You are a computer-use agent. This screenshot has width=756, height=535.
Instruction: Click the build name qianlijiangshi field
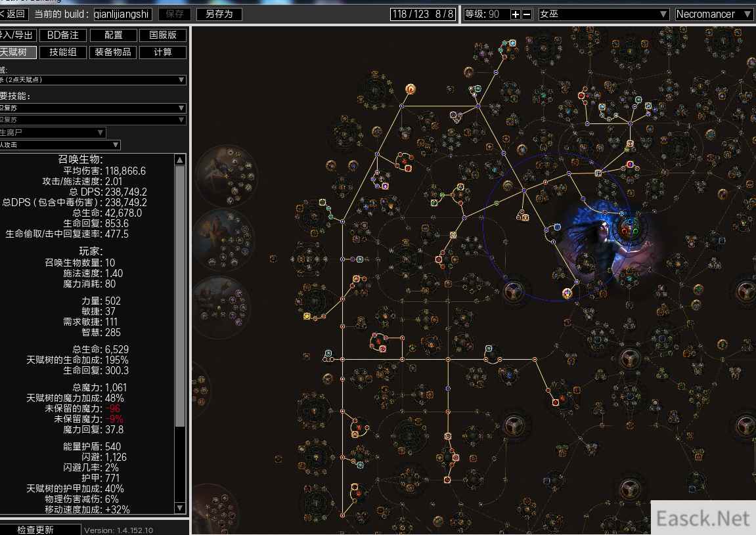coord(123,14)
